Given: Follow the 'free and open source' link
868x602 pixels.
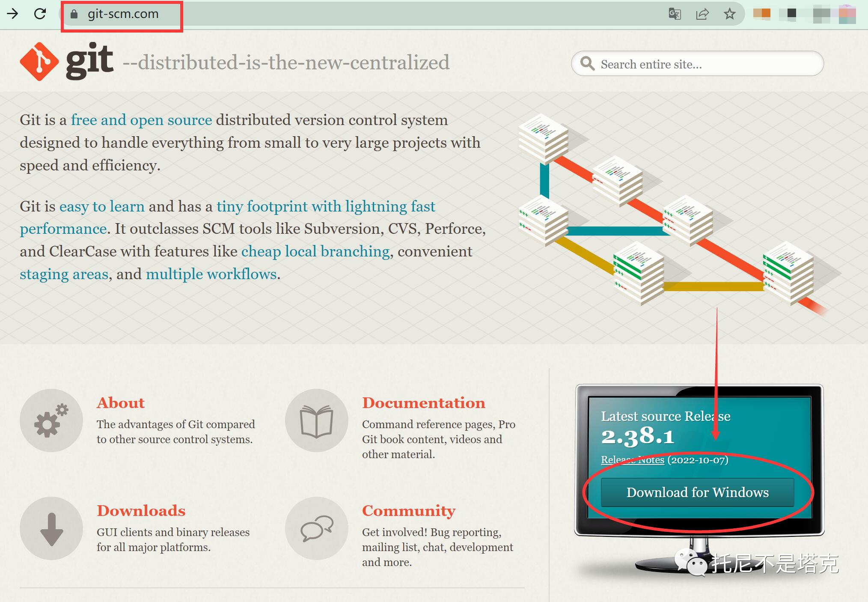Looking at the screenshot, I should [x=141, y=120].
